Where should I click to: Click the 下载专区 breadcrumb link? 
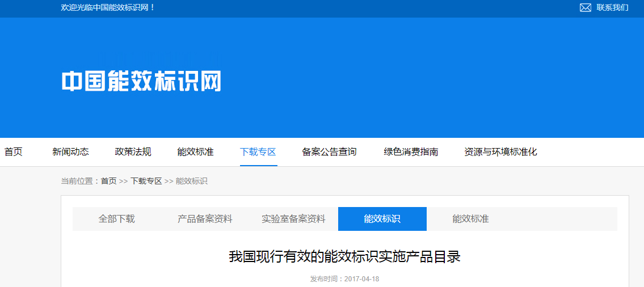click(146, 181)
